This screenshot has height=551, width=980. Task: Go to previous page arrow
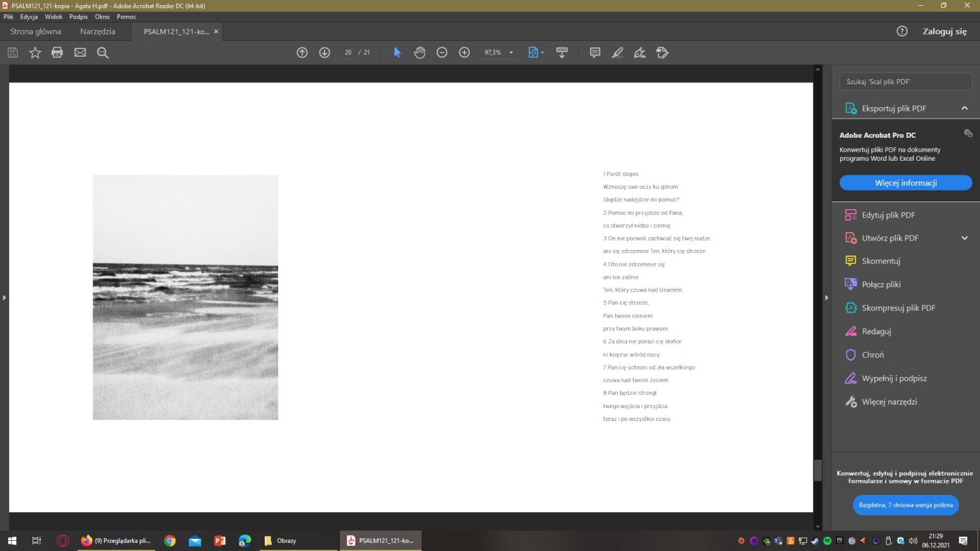pyautogui.click(x=302, y=53)
